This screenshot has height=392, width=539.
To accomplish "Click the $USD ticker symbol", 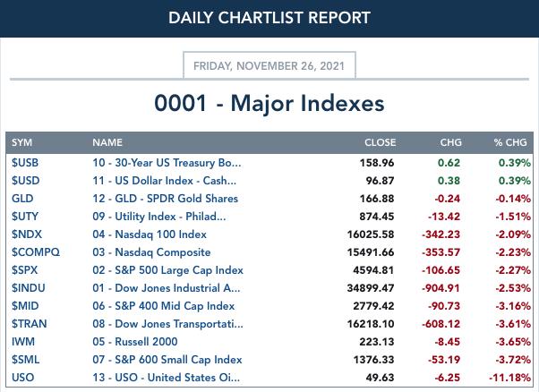I will pyautogui.click(x=25, y=181).
